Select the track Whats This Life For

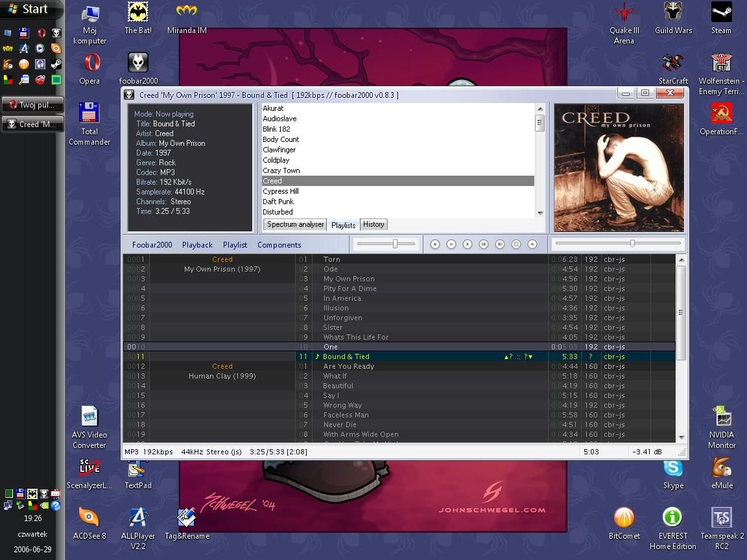[x=399, y=337]
